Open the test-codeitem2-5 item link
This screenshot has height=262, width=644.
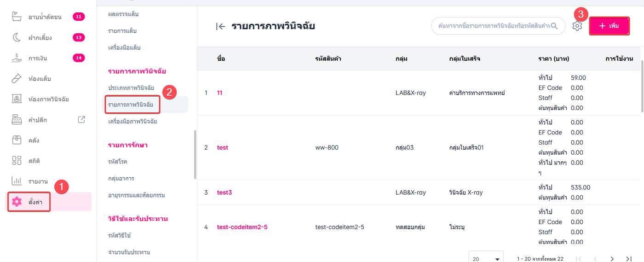(x=242, y=227)
